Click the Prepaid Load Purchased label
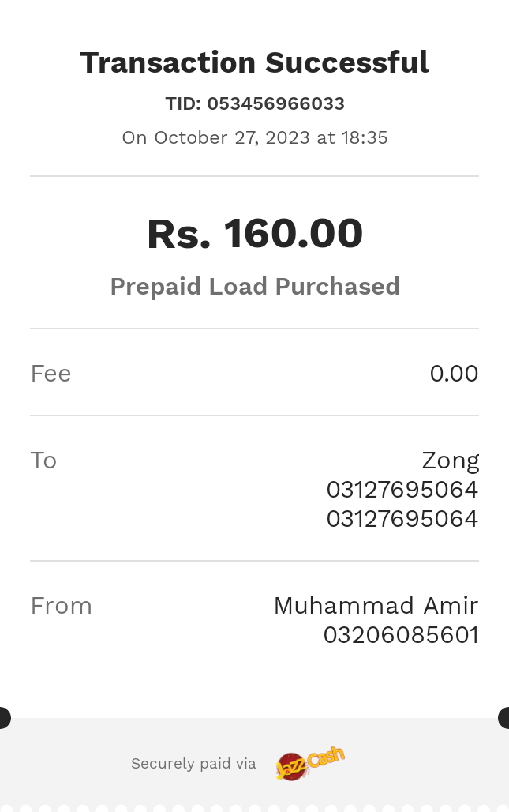509x812 pixels. coord(254,287)
